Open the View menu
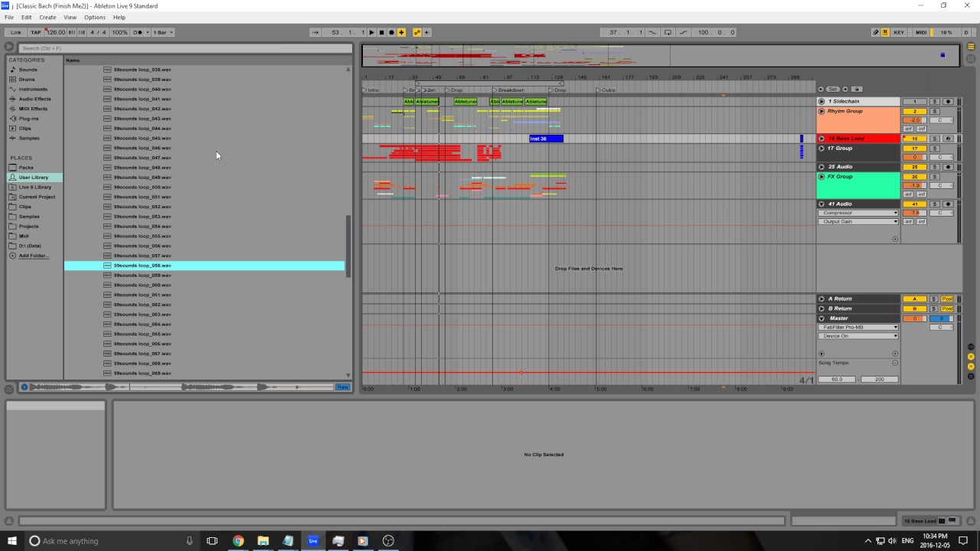980x551 pixels. pos(70,17)
